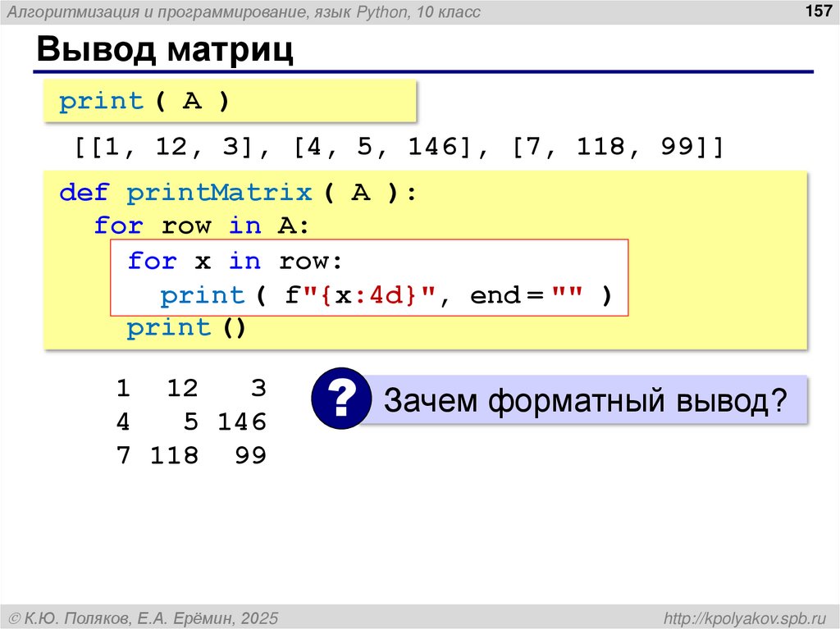Click the 'for row in A:' line

[x=202, y=226]
